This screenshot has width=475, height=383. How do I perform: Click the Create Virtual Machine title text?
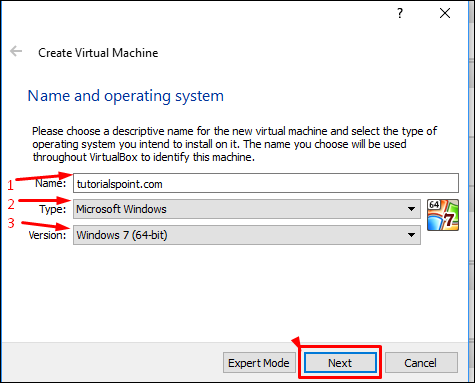click(x=98, y=53)
